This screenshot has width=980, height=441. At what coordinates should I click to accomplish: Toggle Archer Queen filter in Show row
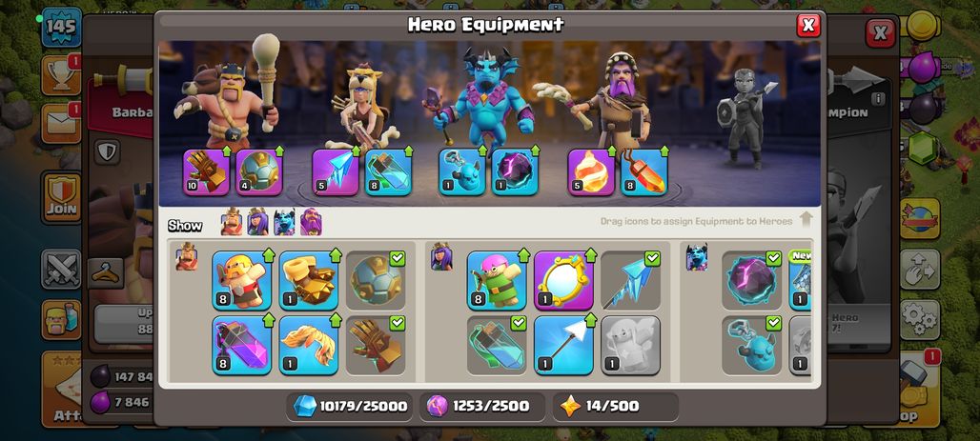point(257,222)
